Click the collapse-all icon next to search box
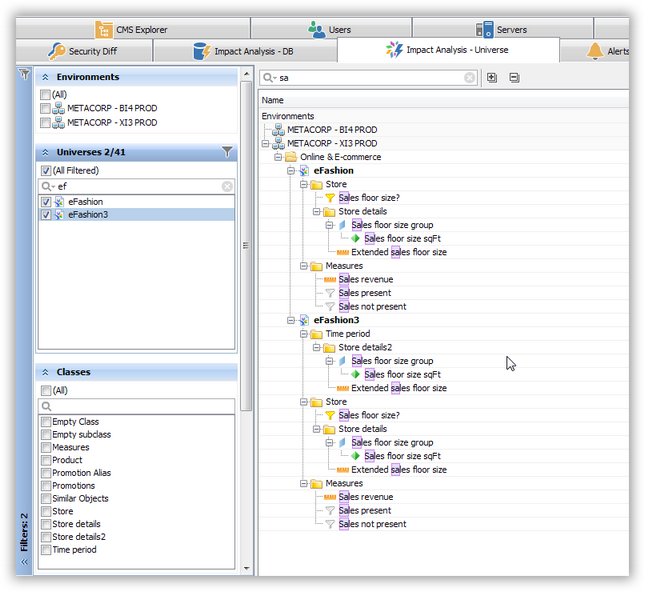Image resolution: width=645 pixels, height=592 pixels. point(514,77)
